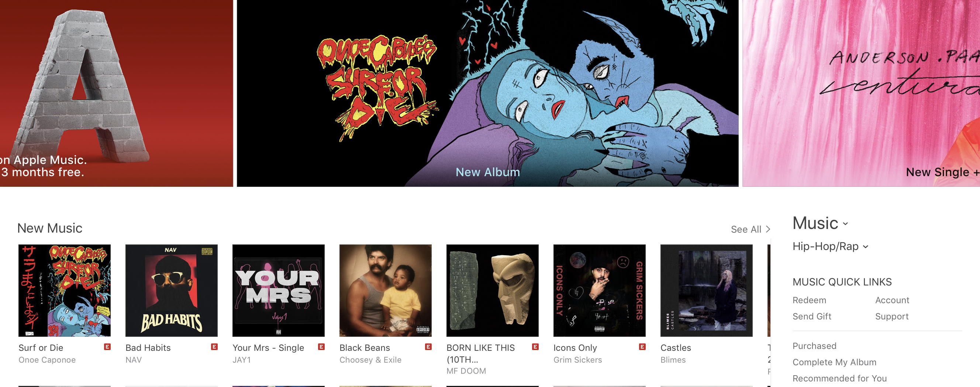The image size is (980, 387).
Task: Open the Your Mrs single artwork
Action: point(278,290)
